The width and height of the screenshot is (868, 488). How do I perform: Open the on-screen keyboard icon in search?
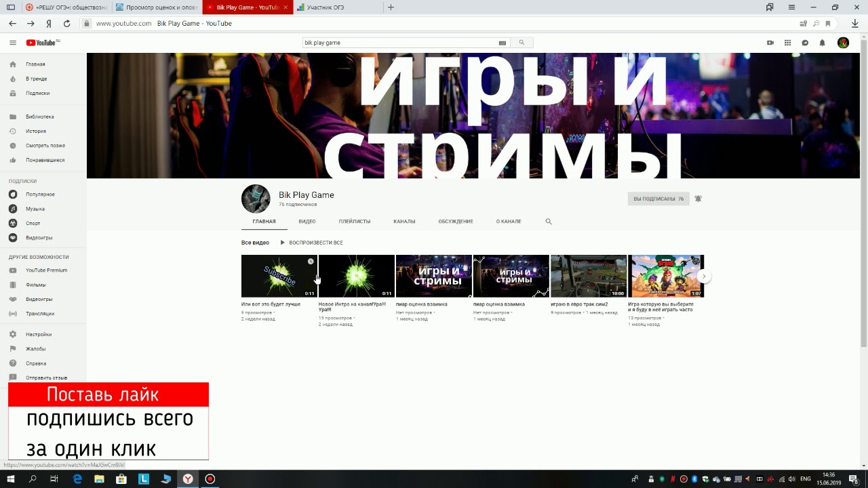tap(502, 43)
